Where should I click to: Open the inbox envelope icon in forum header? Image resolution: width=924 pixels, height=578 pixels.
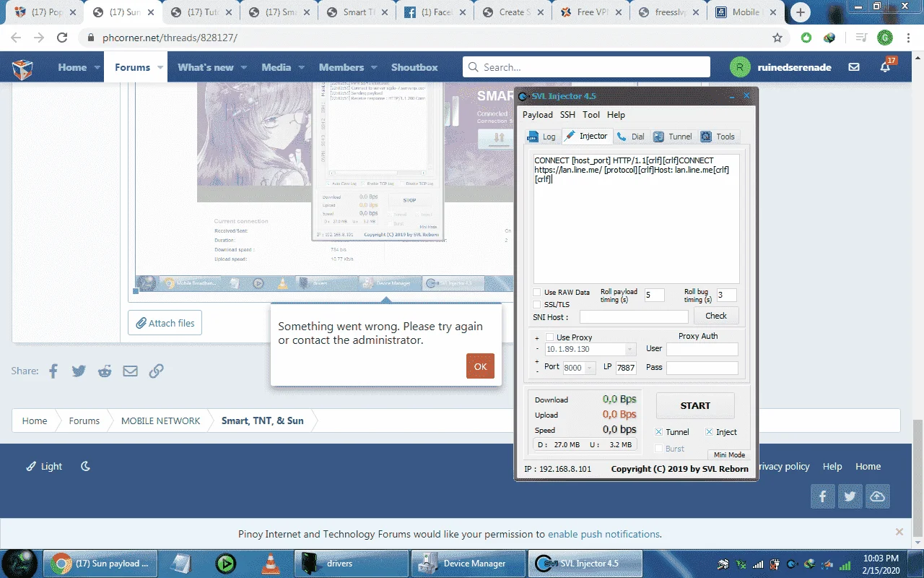point(854,67)
